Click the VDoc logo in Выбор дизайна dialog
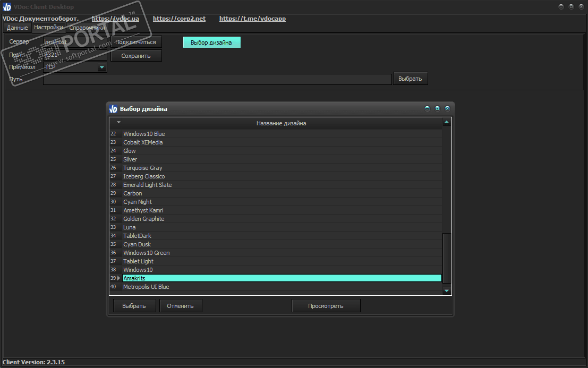 (113, 109)
